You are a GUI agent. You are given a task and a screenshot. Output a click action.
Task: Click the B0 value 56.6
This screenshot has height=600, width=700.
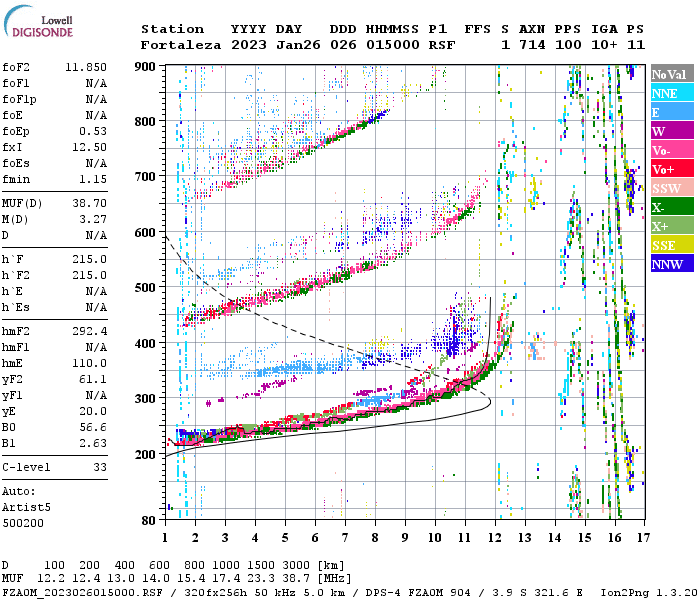[x=93, y=427]
